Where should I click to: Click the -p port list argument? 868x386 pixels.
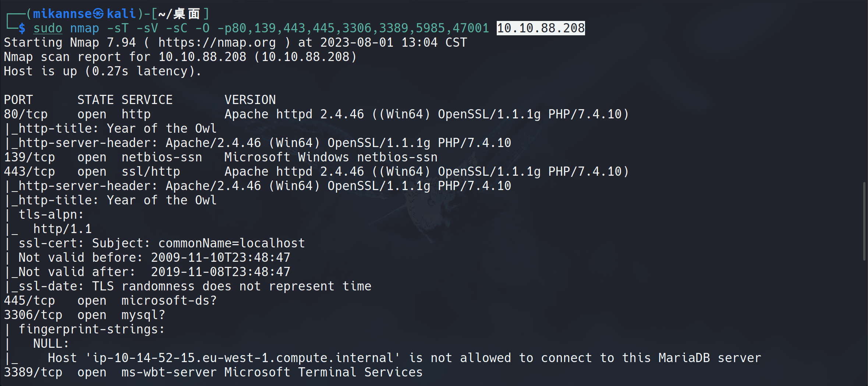(x=353, y=28)
